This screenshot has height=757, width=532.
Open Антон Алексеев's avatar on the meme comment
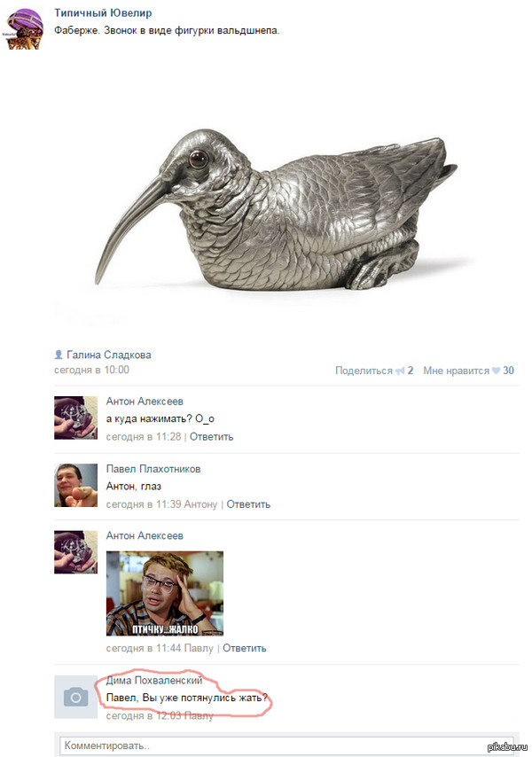[x=75, y=552]
